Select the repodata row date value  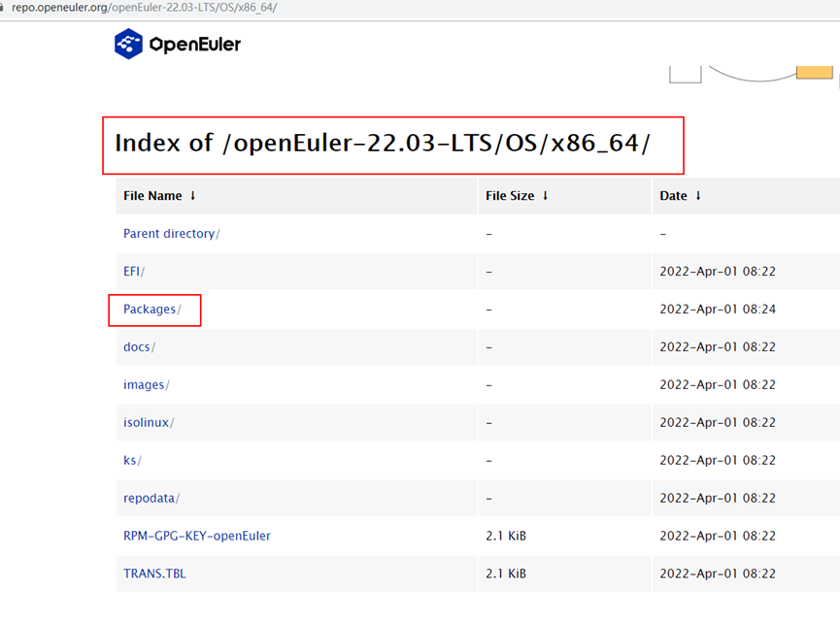click(718, 498)
